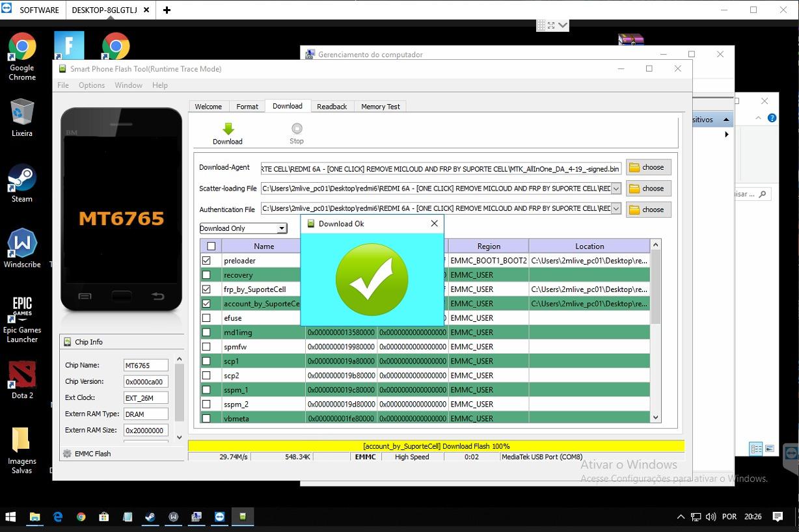Screen dimensions: 799x532
Task: Open the Window menu
Action: coord(128,85)
